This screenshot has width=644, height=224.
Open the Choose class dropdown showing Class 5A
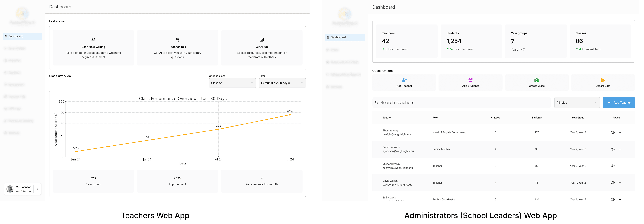point(232,83)
